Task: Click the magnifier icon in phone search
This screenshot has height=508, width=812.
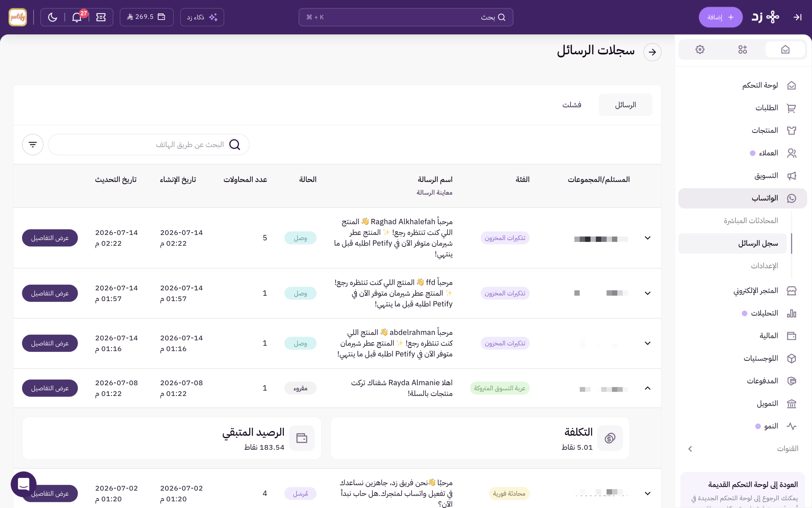Action: [x=234, y=144]
